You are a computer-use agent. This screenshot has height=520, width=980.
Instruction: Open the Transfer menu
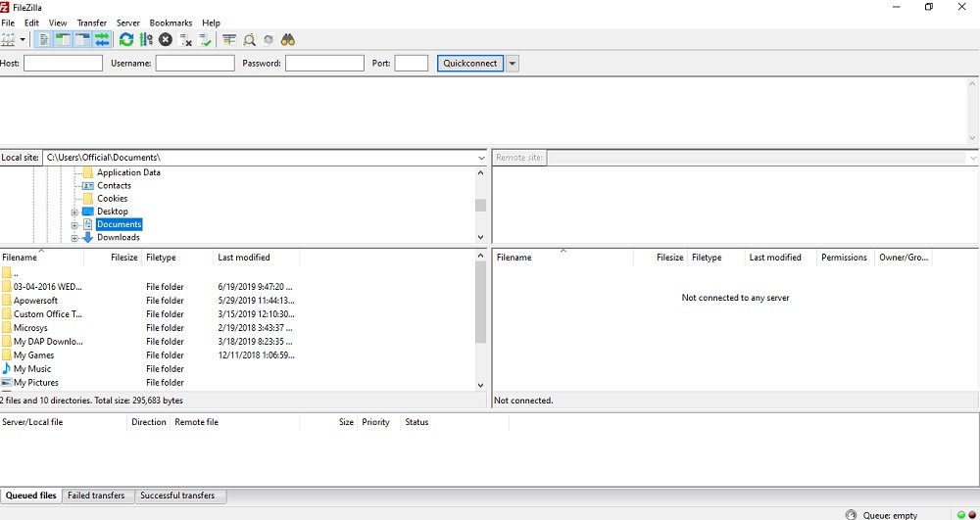[92, 24]
